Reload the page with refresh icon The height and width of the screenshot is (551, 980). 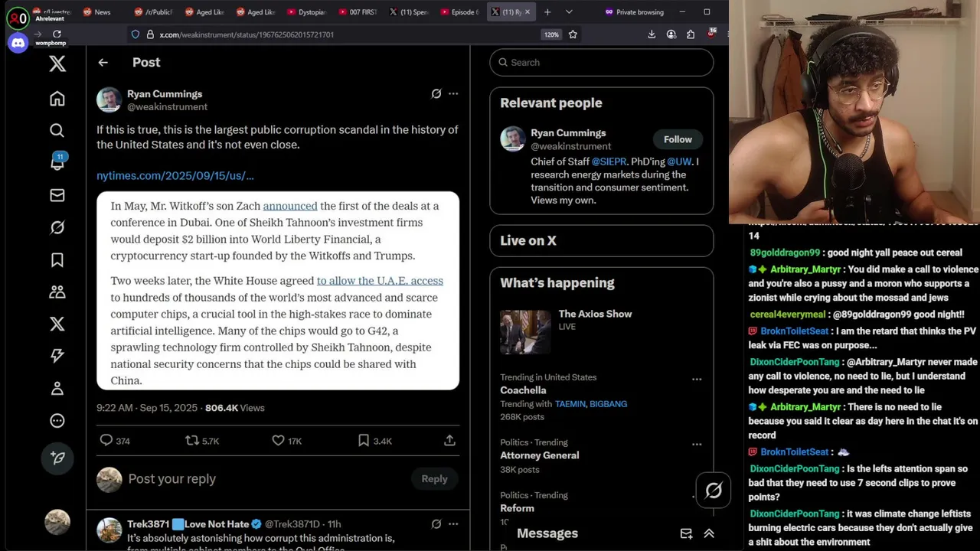coord(57,34)
